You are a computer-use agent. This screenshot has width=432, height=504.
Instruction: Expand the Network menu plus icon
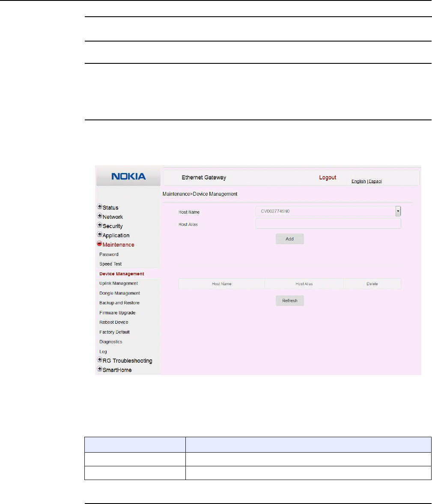(x=100, y=216)
